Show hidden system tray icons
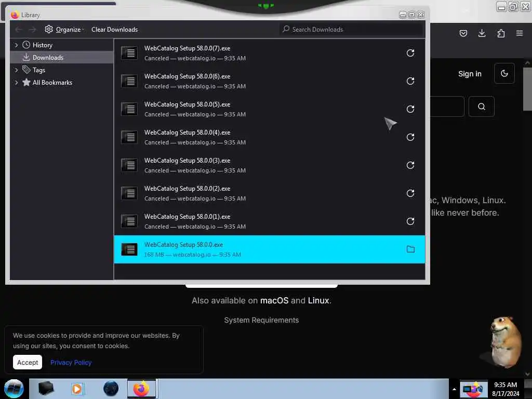 [454, 389]
